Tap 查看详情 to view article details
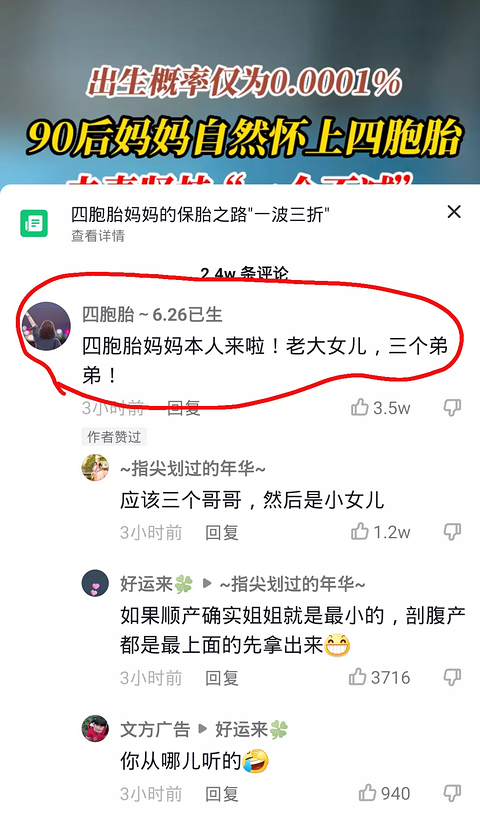 point(98,236)
